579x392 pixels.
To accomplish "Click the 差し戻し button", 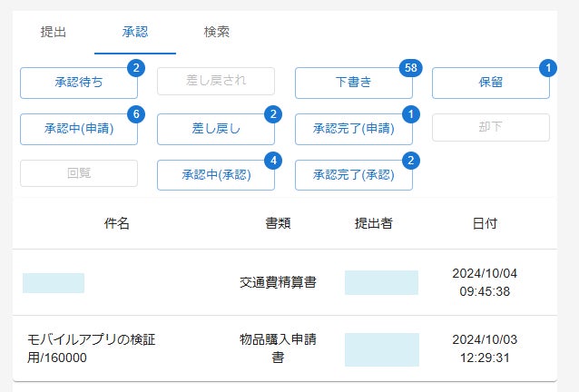I will [216, 129].
